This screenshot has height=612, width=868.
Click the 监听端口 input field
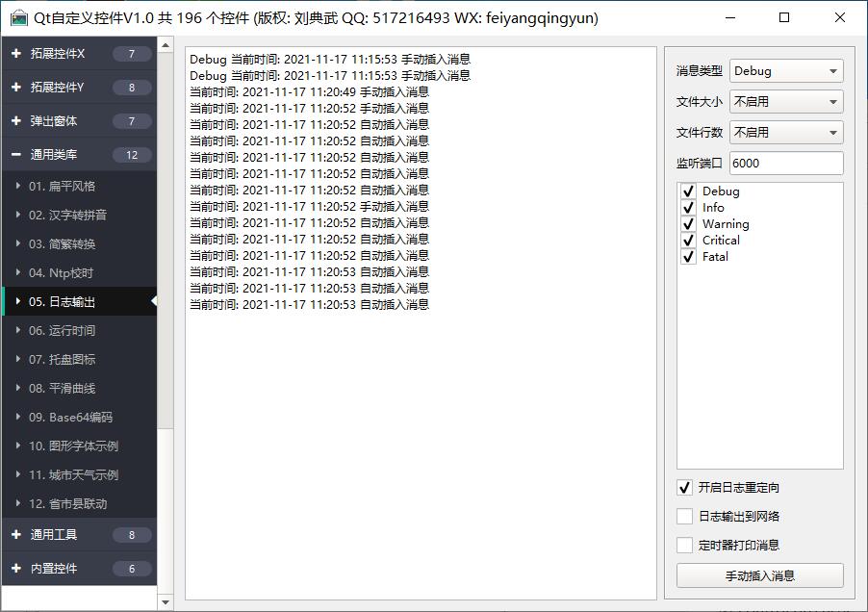coord(785,164)
